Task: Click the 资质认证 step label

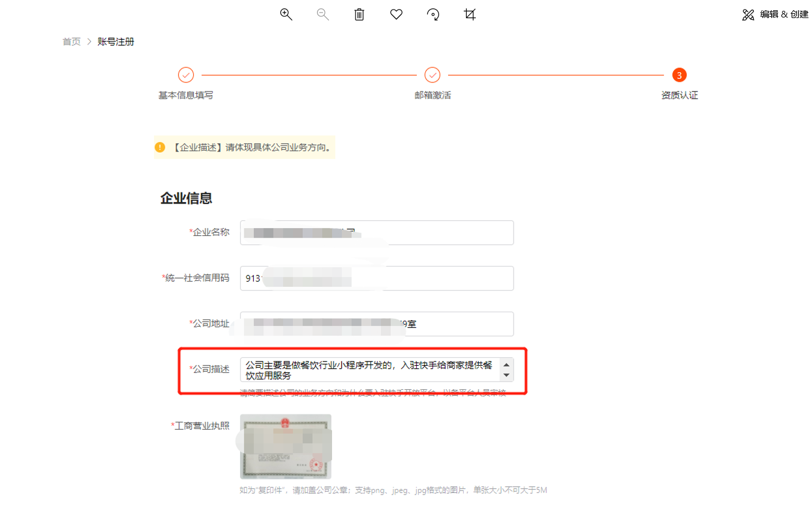Action: tap(680, 95)
